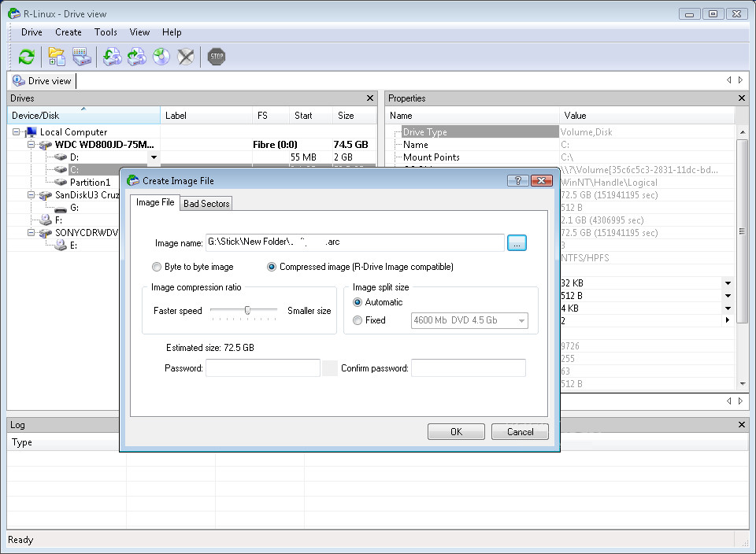Image resolution: width=756 pixels, height=554 pixels.
Task: Click Cancel in Create Image File dialog
Action: [x=521, y=432]
